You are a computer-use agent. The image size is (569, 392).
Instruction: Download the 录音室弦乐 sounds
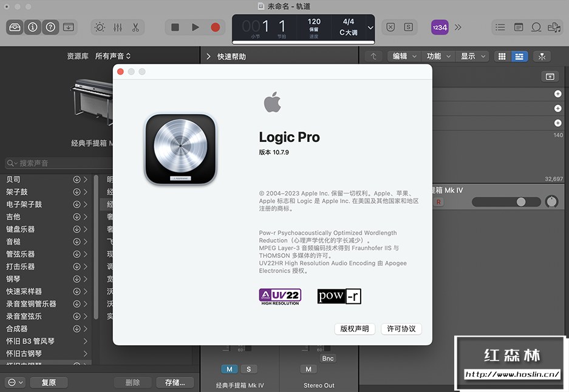(x=77, y=316)
